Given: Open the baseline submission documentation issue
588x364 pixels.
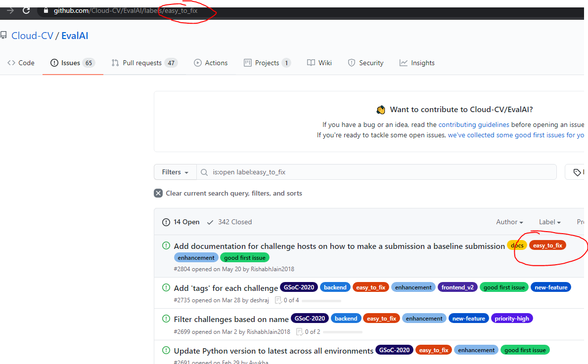Looking at the screenshot, I should click(x=339, y=246).
